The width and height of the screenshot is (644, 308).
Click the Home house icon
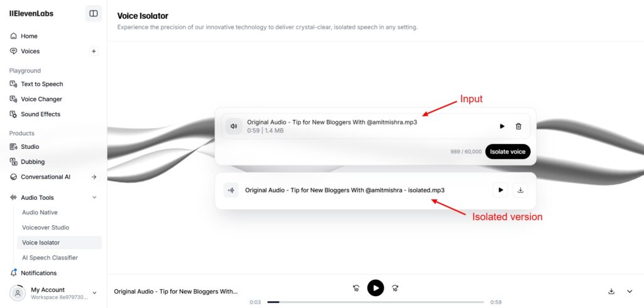click(x=14, y=36)
